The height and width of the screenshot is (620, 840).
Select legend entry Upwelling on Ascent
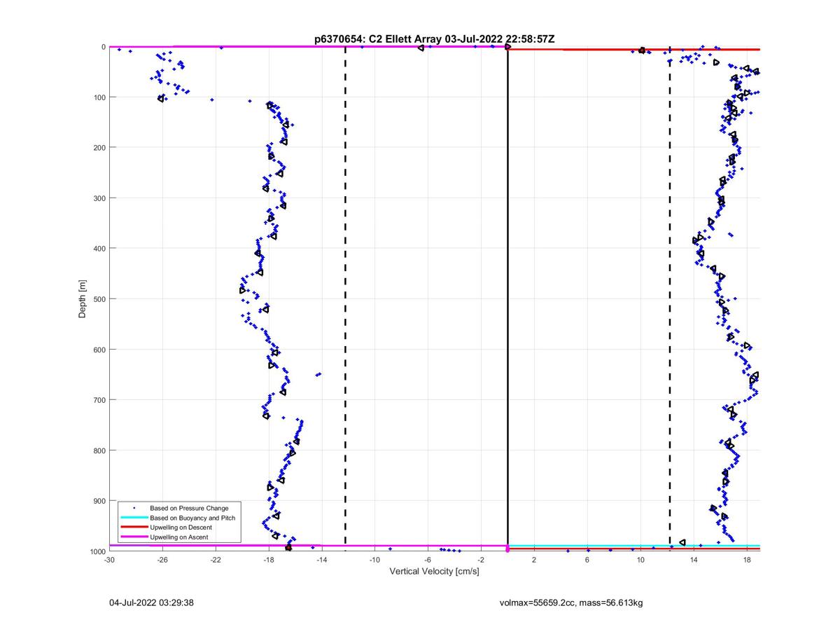[x=178, y=537]
